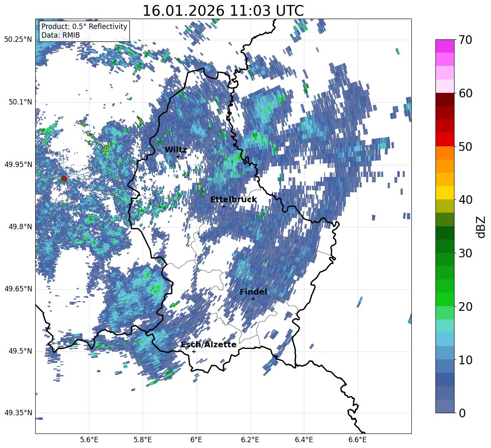This screenshot has width=491, height=448.
Task: Click the Product: 0.5° Reflectivity text
Action: point(84,26)
